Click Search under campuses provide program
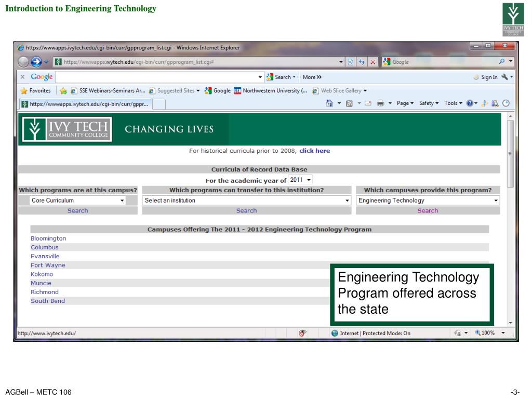Screen dimensions: 532x399 pyautogui.click(x=428, y=211)
